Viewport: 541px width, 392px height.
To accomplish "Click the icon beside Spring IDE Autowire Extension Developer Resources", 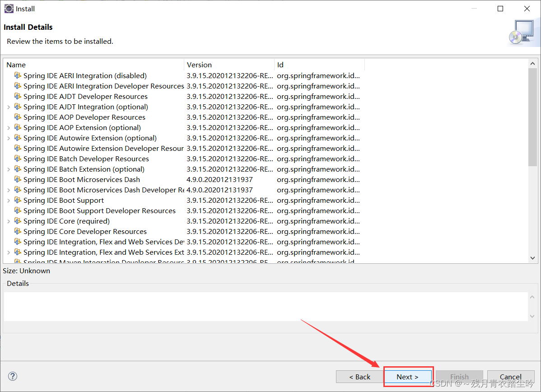I will click(x=18, y=148).
